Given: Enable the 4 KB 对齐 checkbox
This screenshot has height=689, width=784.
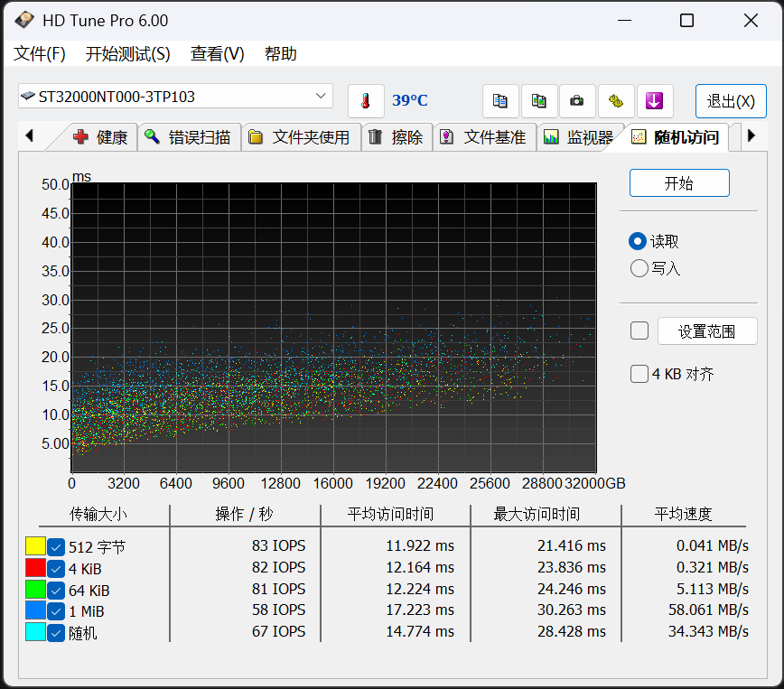Looking at the screenshot, I should [x=639, y=374].
